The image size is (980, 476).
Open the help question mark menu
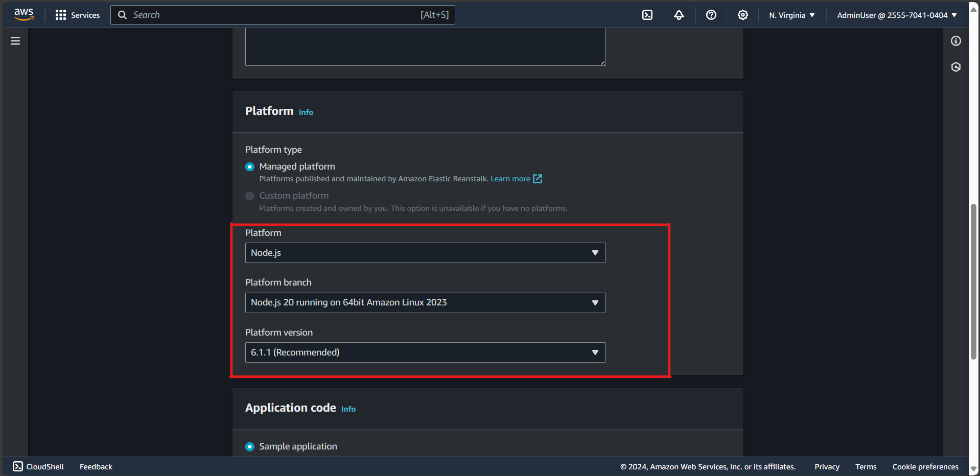pyautogui.click(x=711, y=15)
